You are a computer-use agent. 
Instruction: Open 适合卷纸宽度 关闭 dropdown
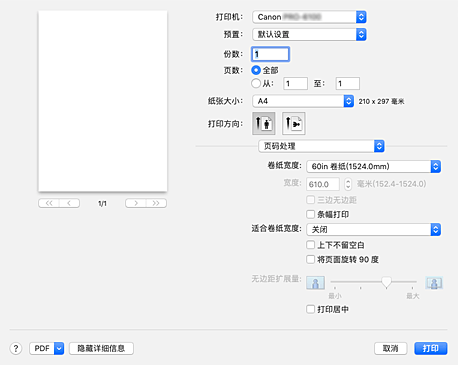click(x=374, y=229)
